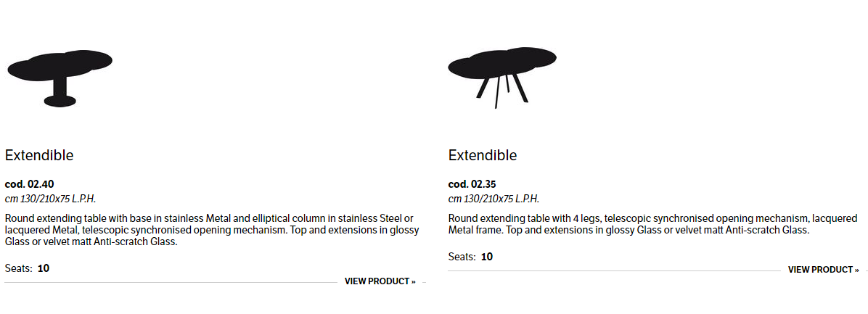
Task: Click the Seats label for cod. 02.35
Action: click(x=462, y=257)
